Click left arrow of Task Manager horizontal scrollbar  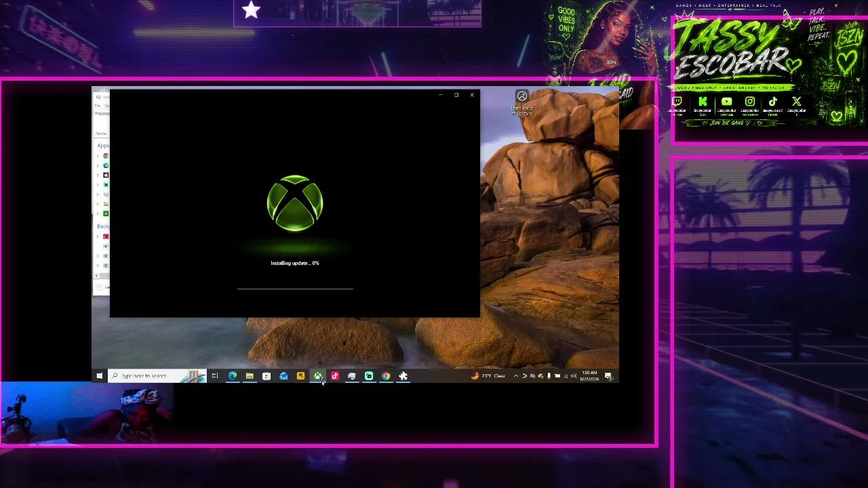97,275
